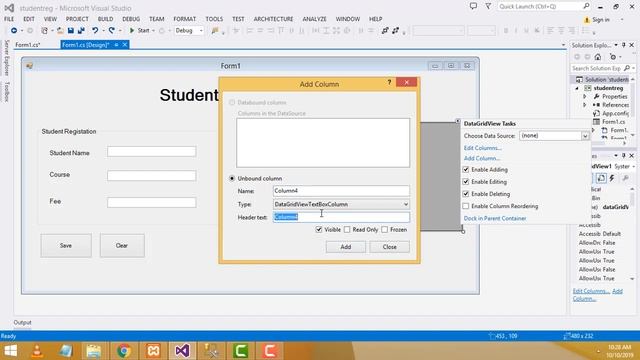Check Enable Column Reordering
640x360 pixels.
[466, 206]
